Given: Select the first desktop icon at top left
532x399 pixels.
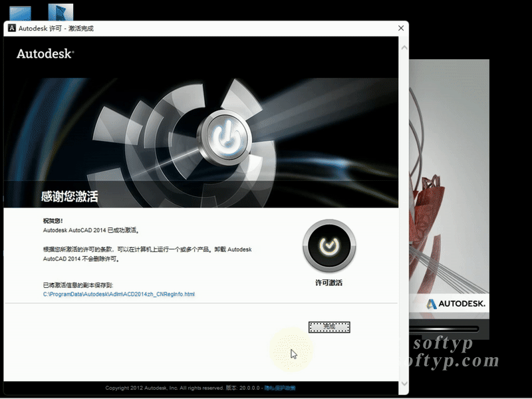Looking at the screenshot, I should click(x=20, y=13).
